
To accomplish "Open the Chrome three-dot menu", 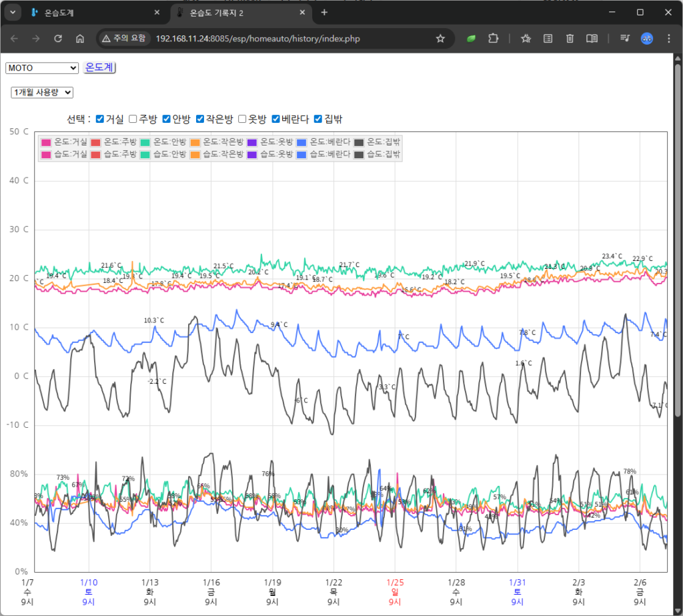I will [x=668, y=39].
